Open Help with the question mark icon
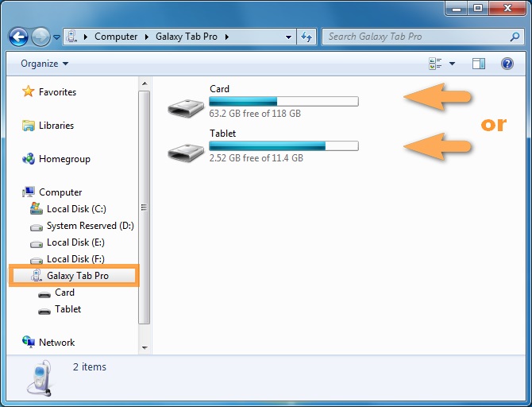Viewport: 532px width, 407px height. coord(507,64)
